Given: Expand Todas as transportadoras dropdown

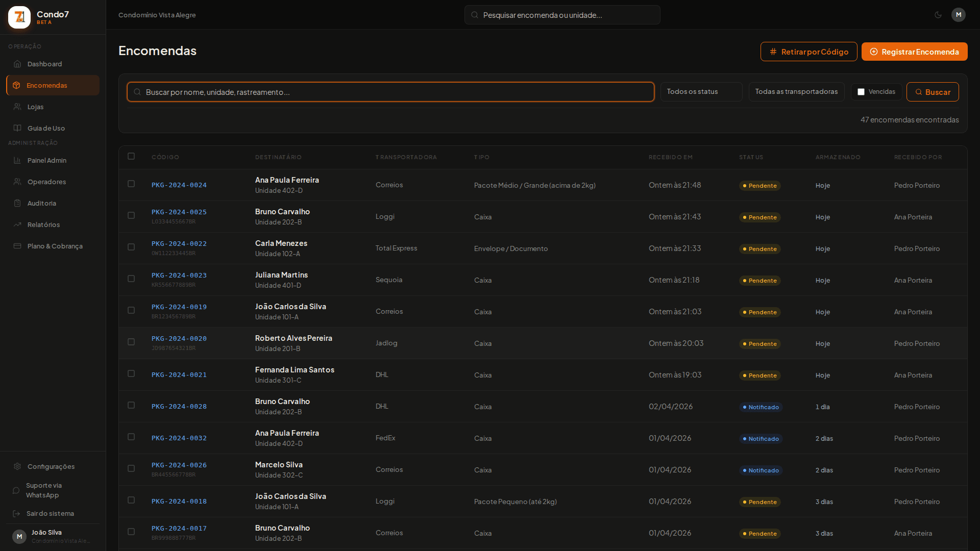Looking at the screenshot, I should click(x=796, y=92).
